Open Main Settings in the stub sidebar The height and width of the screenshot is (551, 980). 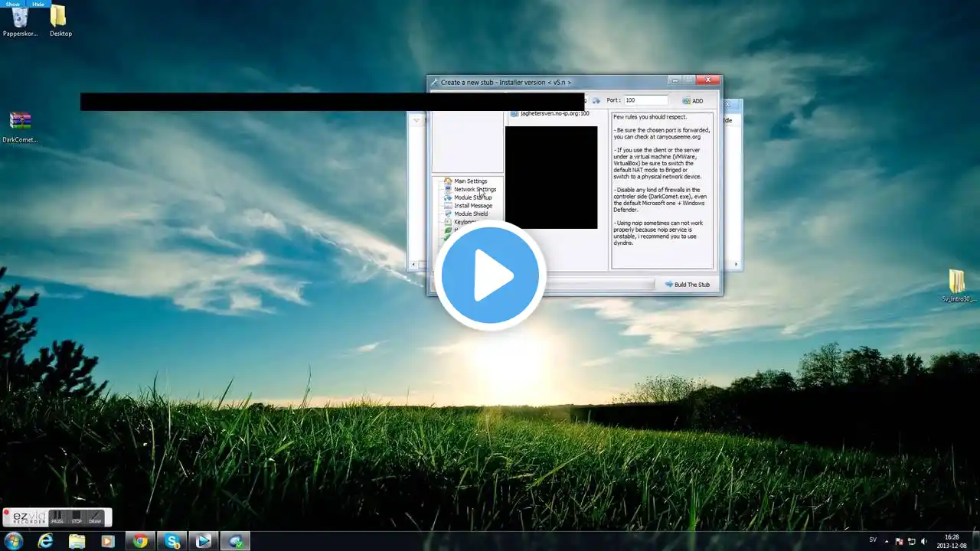point(470,181)
